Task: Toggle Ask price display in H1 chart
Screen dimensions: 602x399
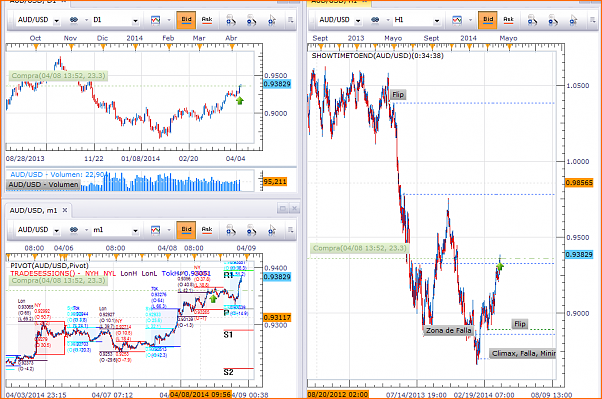Action: pyautogui.click(x=508, y=20)
